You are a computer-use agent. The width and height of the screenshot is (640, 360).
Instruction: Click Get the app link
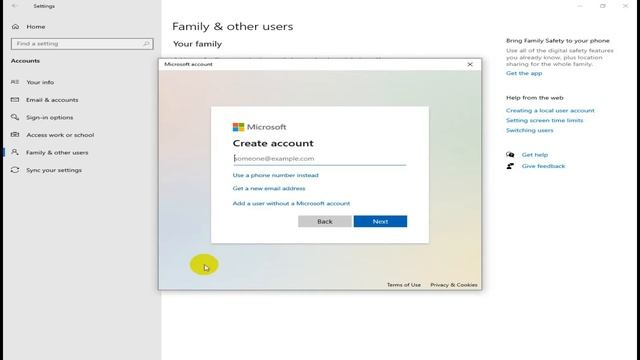coord(524,73)
